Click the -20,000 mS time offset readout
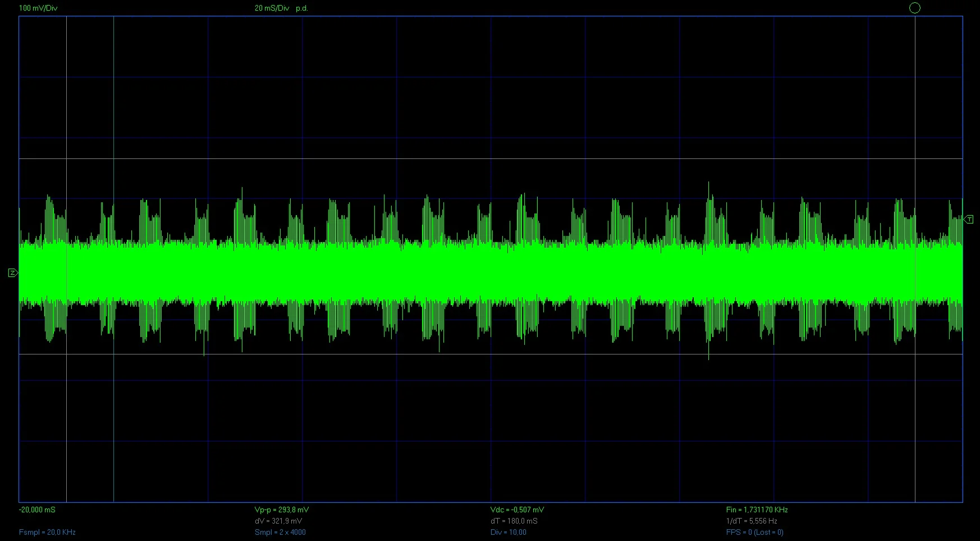 coord(37,510)
